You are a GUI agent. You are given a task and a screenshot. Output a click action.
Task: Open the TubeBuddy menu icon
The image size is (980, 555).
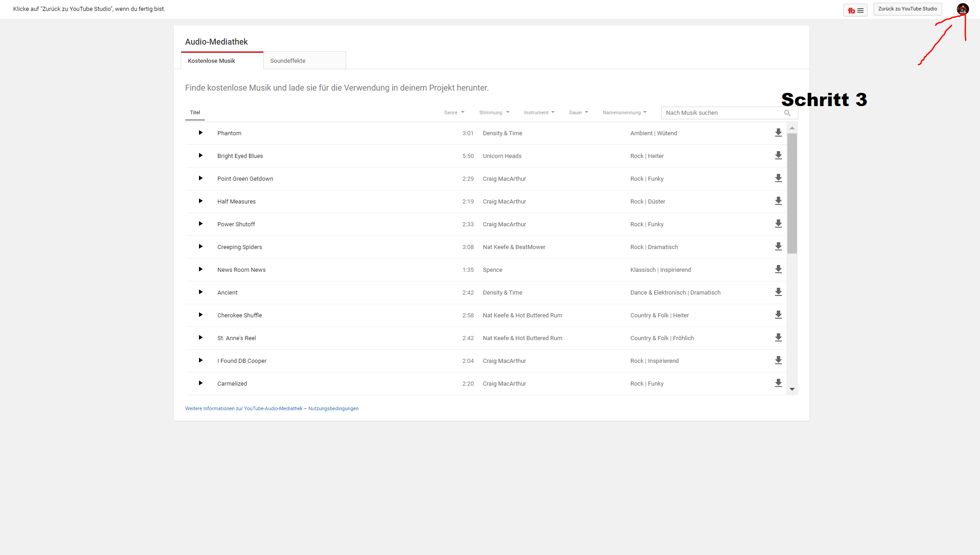point(855,10)
